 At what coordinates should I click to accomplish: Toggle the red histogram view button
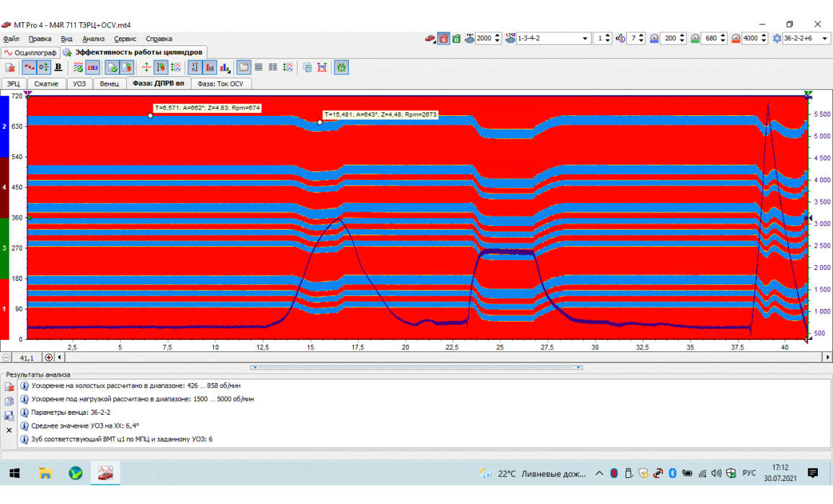coord(210,67)
